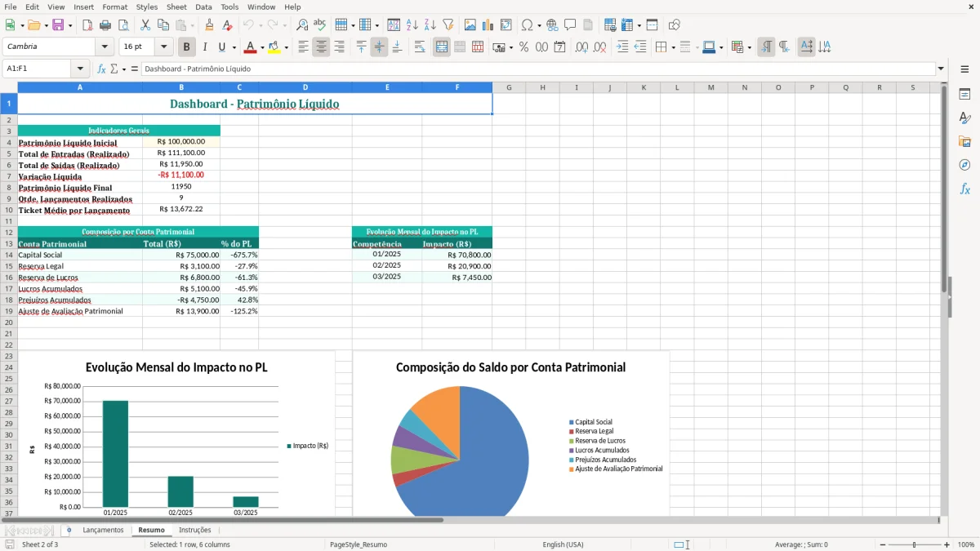Click the AutoFilter funnel icon
Screen dimensions: 980x551
coord(448,25)
